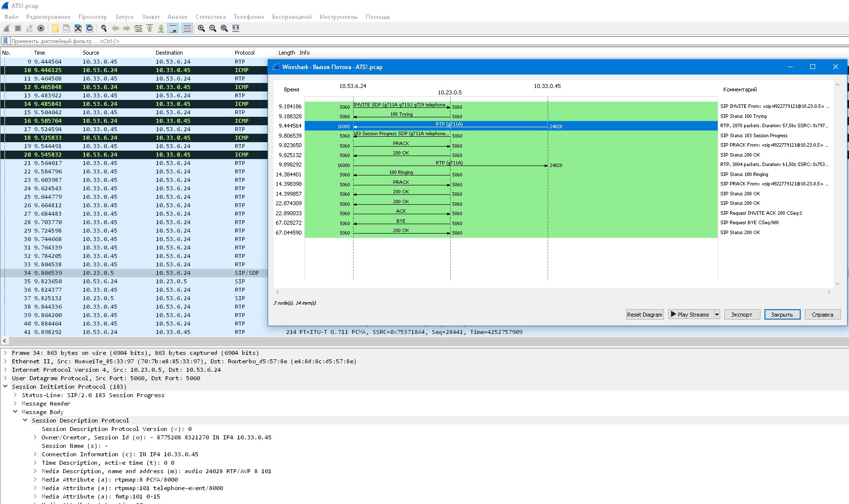849x504 pixels.
Task: Expand the Ethernet II details
Action: [5, 361]
